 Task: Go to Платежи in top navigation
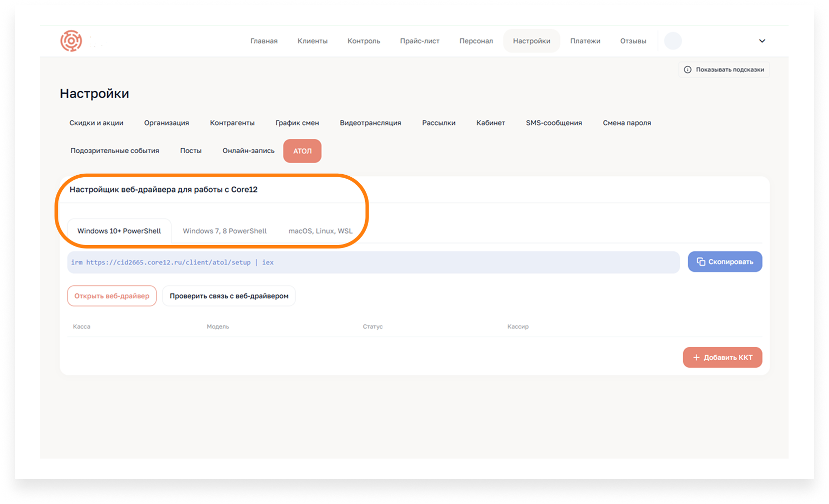tap(585, 41)
